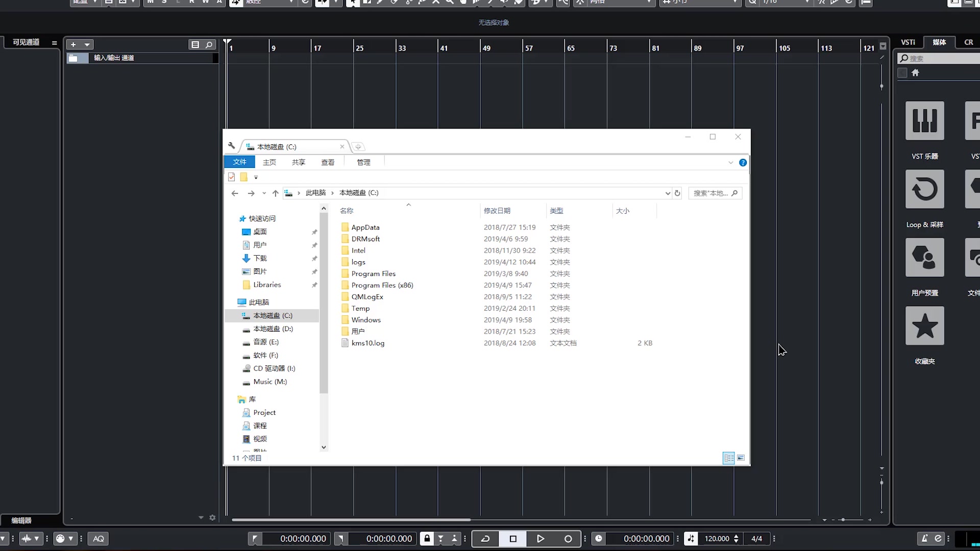980x551 pixels.
Task: Toggle the punch points lock icon
Action: click(427, 538)
